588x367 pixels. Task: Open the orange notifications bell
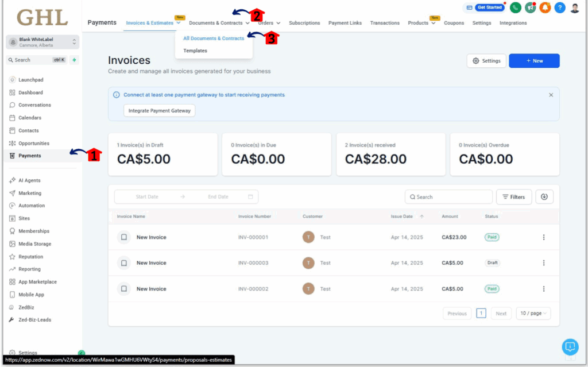[x=545, y=7]
